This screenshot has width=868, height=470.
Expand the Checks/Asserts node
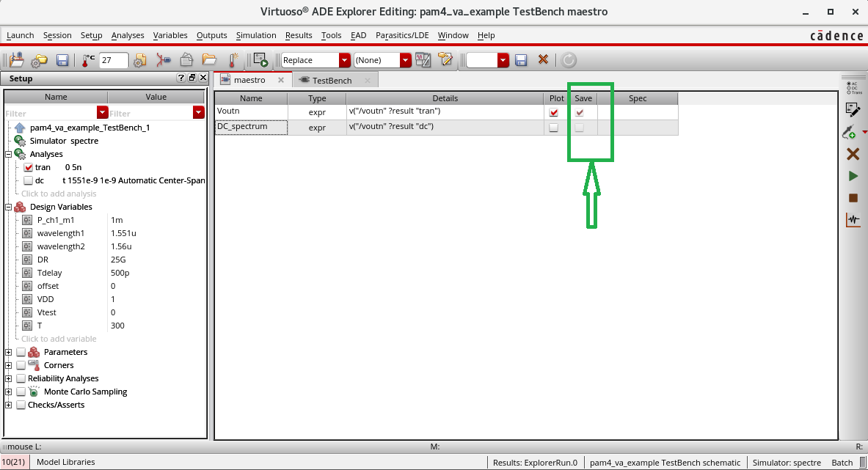[8, 405]
